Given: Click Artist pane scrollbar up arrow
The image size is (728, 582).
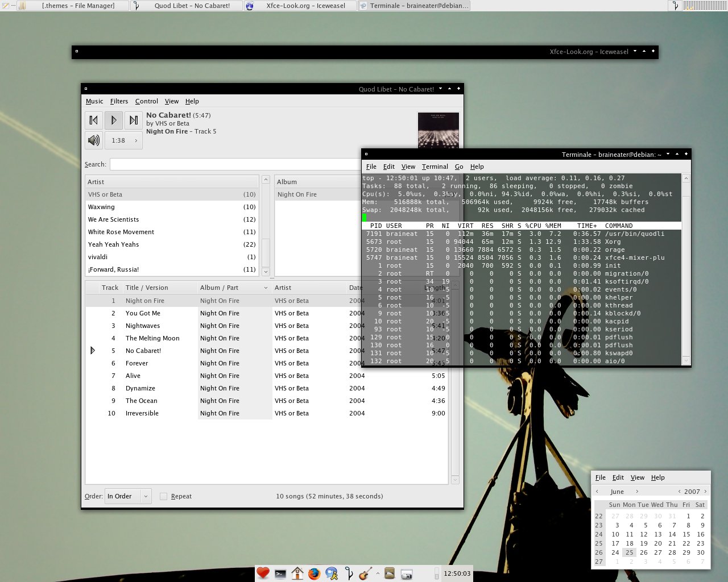Looking at the screenshot, I should [266, 180].
